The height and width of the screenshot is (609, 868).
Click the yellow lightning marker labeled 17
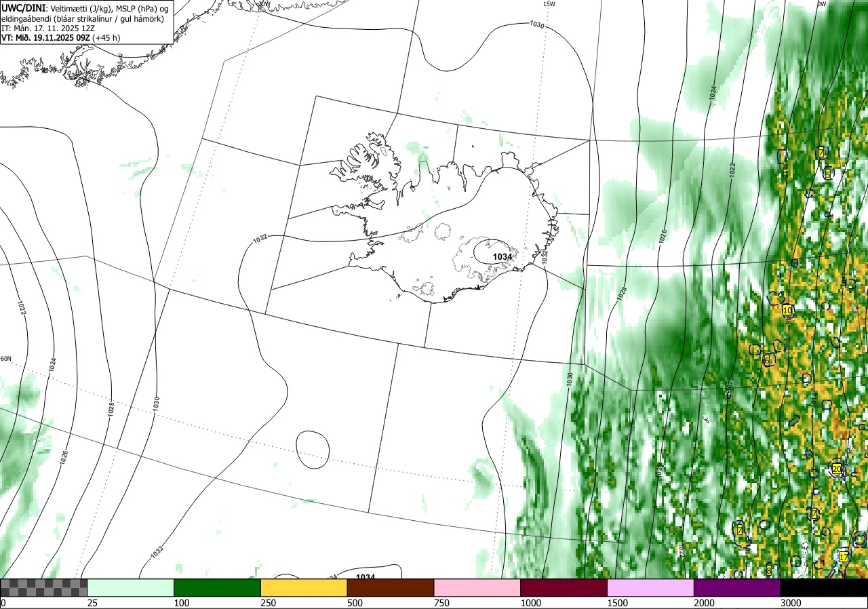point(844,556)
